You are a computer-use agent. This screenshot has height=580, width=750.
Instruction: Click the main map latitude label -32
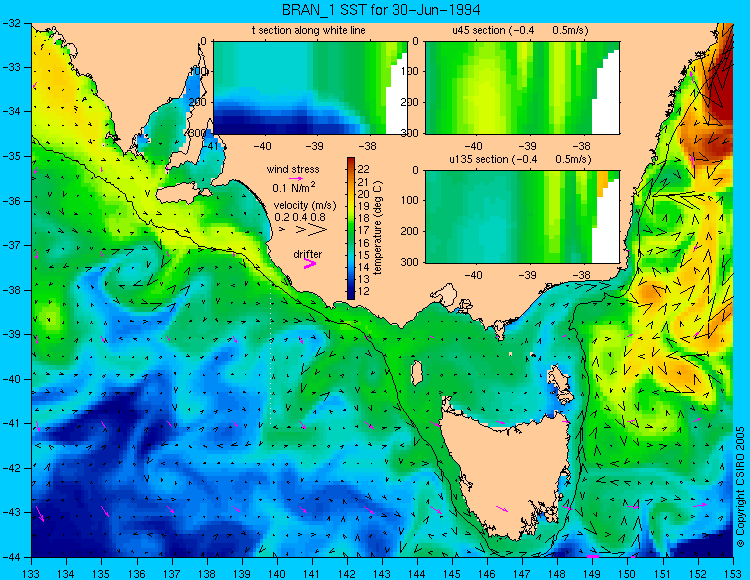(x=11, y=23)
